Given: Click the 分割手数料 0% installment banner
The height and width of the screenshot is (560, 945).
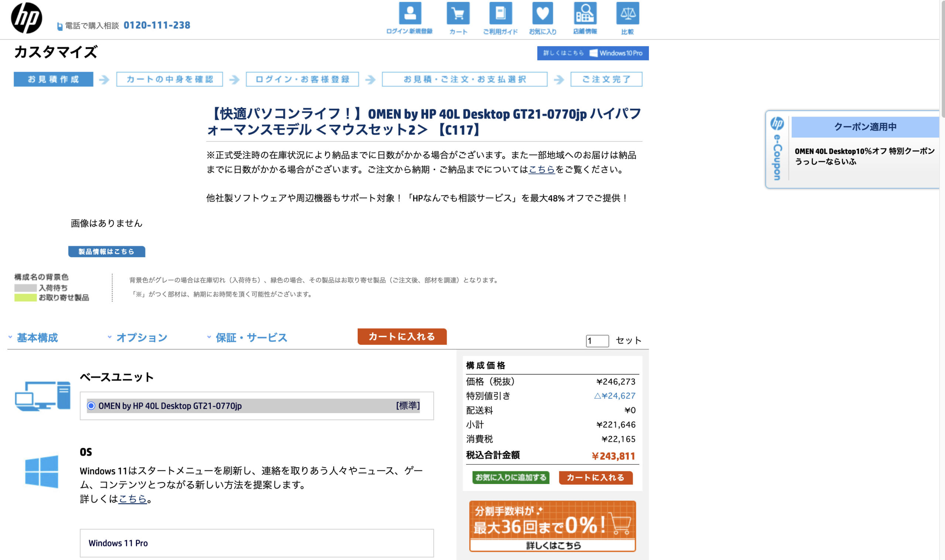Looking at the screenshot, I should pos(552,526).
